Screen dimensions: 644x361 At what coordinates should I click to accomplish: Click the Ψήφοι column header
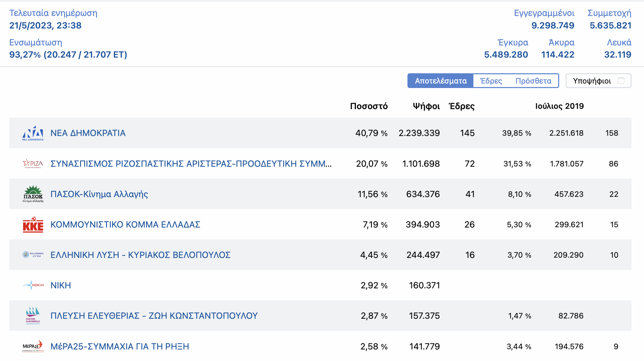pos(426,106)
